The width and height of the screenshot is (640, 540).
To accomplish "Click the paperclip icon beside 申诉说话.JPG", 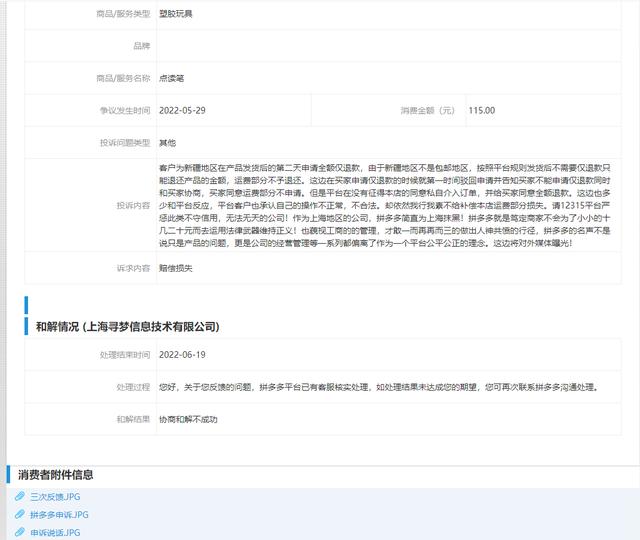I will pos(18,533).
